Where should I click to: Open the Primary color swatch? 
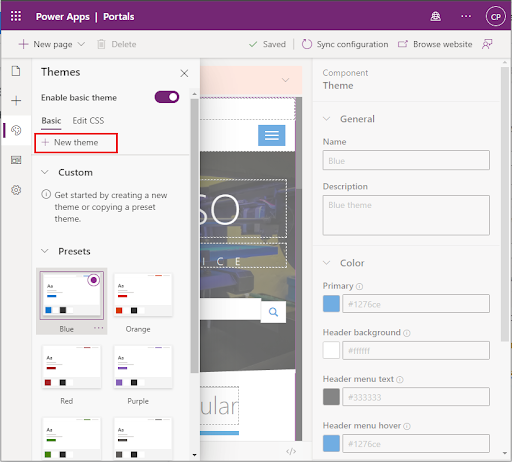[x=331, y=304]
